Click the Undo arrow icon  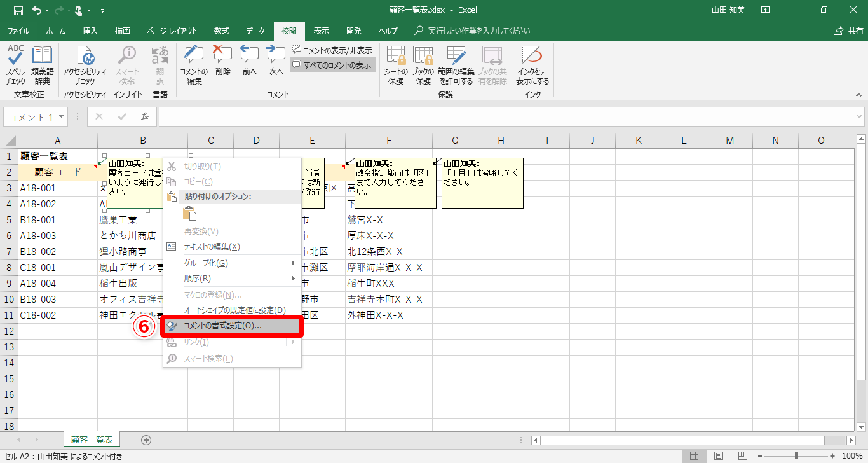tap(36, 10)
